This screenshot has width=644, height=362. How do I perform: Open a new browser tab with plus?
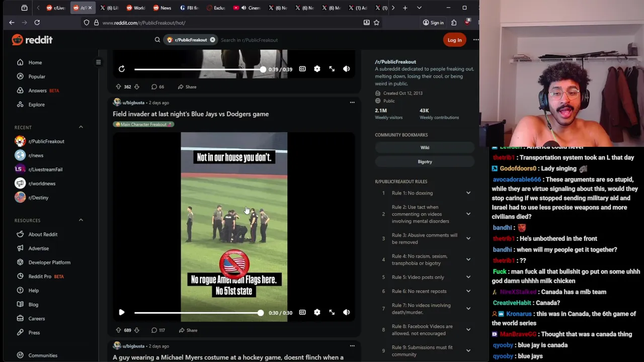pos(405,8)
